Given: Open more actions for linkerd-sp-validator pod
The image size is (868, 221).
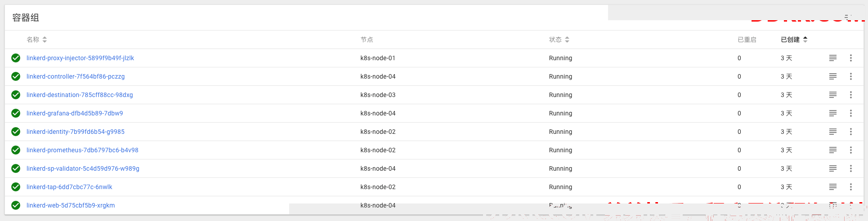Looking at the screenshot, I should pyautogui.click(x=851, y=168).
